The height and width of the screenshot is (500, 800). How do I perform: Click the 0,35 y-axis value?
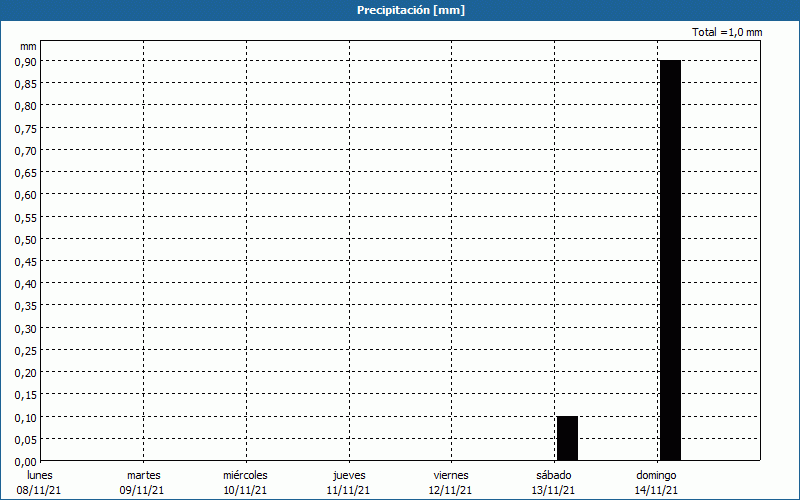pyautogui.click(x=26, y=306)
